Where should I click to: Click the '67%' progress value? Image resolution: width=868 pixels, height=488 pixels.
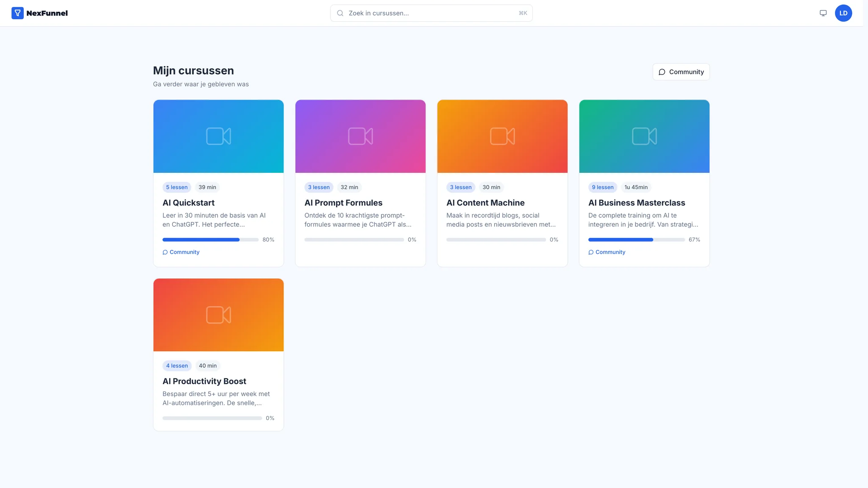[x=694, y=240]
